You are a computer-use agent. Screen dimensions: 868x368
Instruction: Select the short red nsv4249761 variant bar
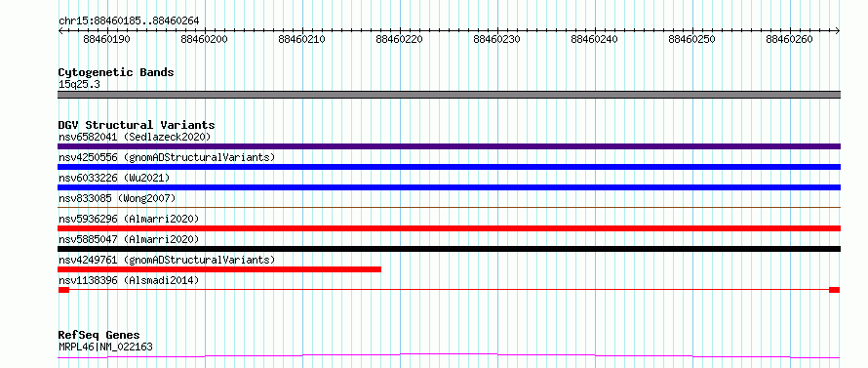tap(219, 269)
